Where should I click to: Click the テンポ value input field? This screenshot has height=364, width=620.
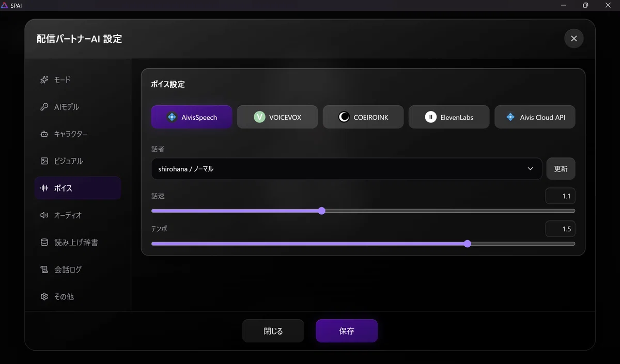[561, 229]
